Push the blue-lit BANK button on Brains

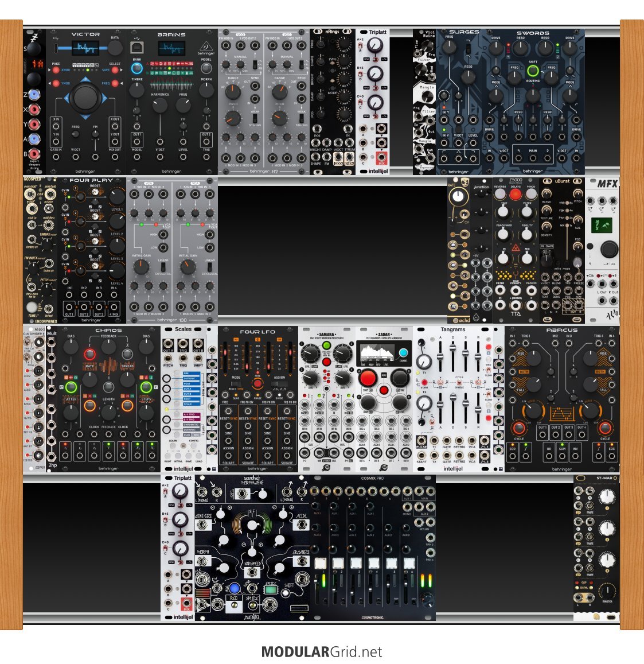tap(136, 68)
